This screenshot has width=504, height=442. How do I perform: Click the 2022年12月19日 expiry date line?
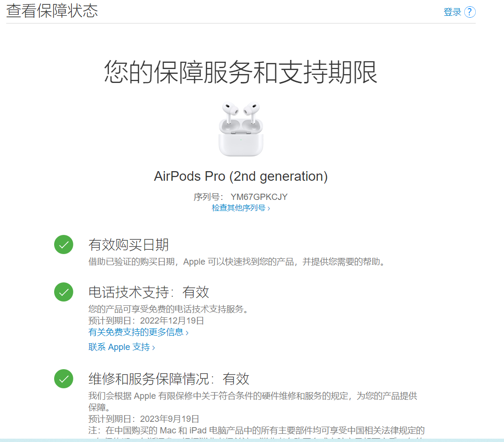146,321
